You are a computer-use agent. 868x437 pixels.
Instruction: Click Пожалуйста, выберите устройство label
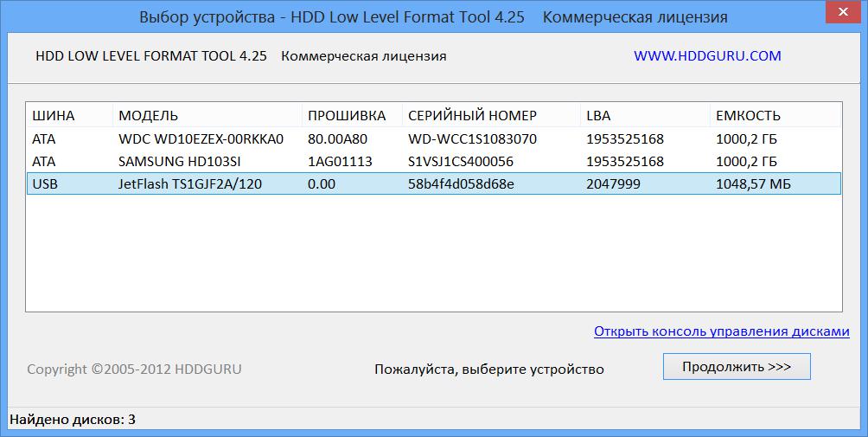click(x=488, y=369)
